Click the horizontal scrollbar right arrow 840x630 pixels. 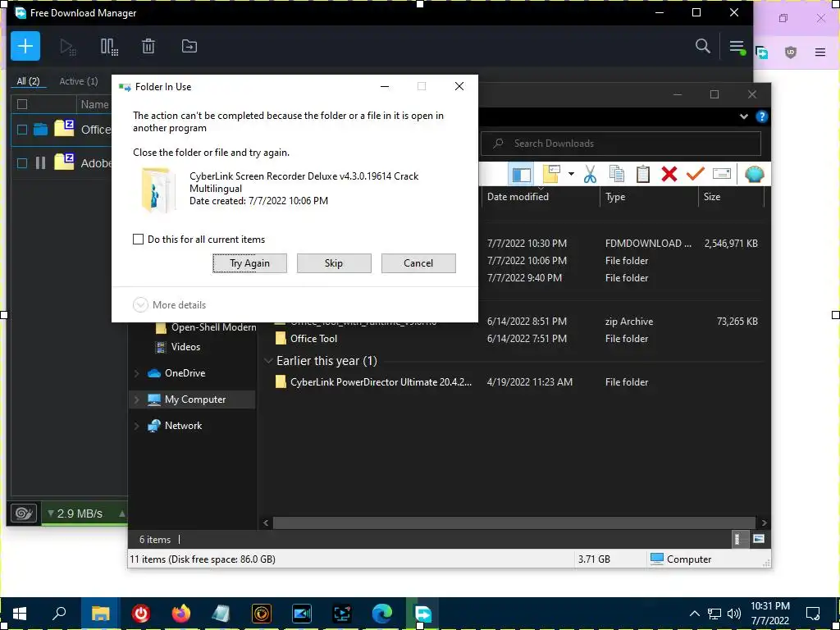[764, 523]
